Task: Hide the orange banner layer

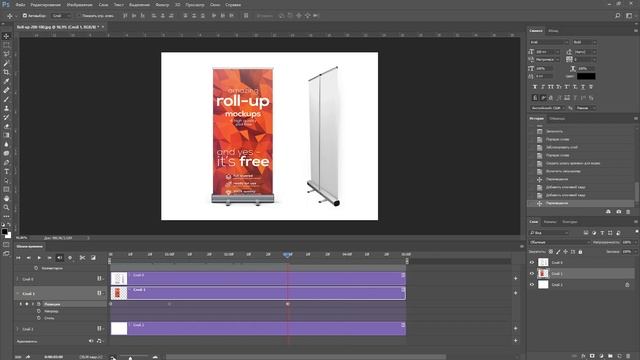Action: [532, 273]
